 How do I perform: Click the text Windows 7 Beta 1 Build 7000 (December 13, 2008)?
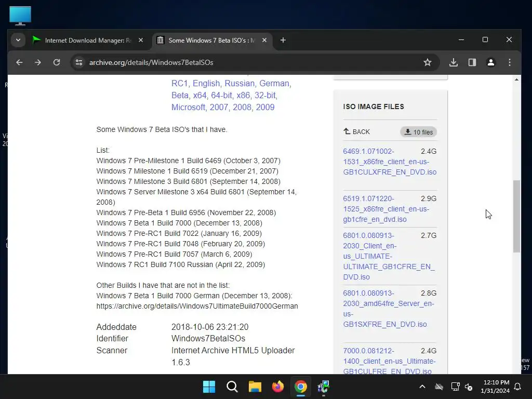click(x=179, y=223)
